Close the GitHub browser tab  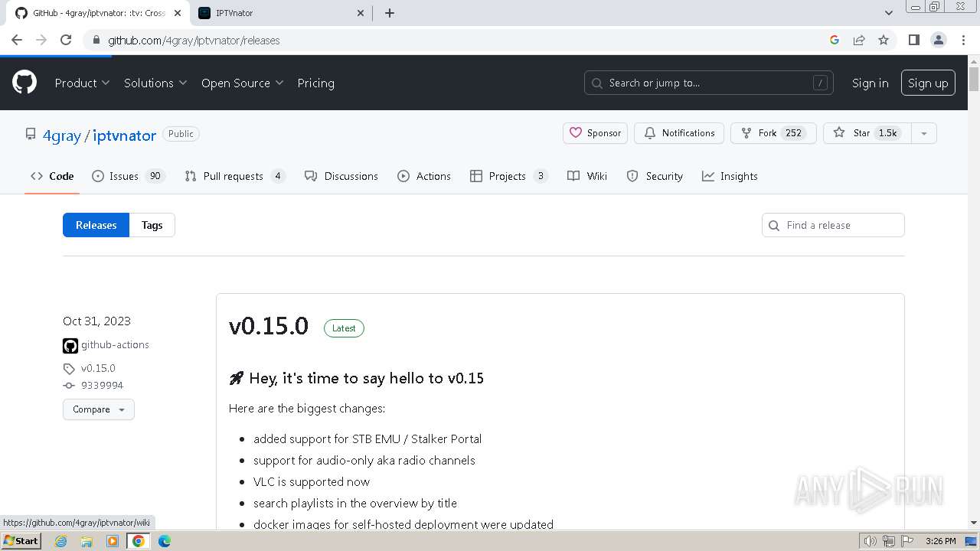[177, 13]
